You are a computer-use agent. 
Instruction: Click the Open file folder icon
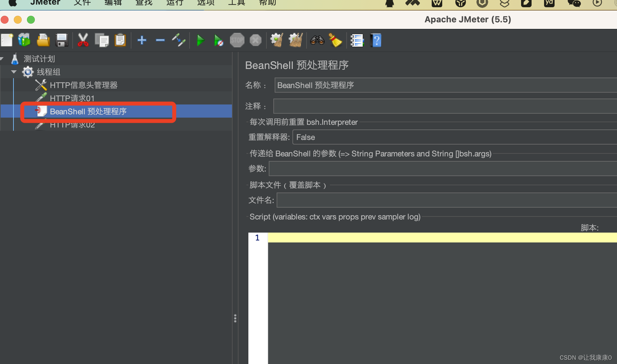43,40
